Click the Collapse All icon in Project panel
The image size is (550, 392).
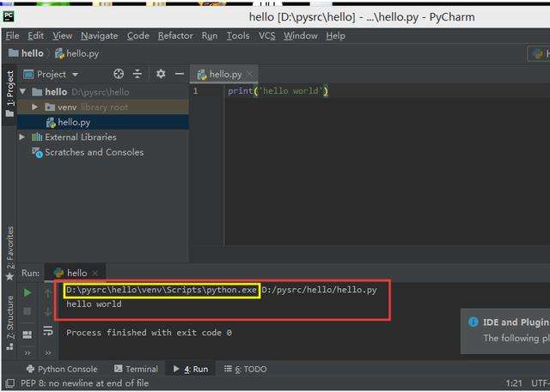(x=137, y=74)
